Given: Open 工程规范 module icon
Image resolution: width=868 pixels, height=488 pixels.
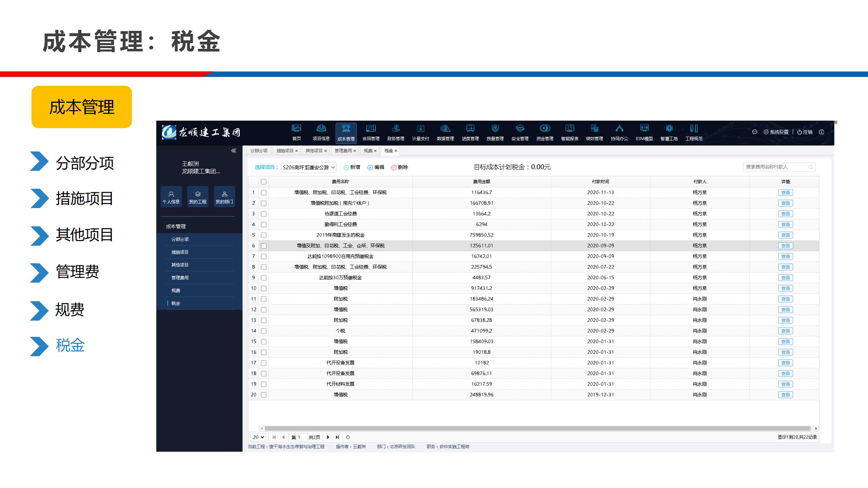Looking at the screenshot, I should pyautogui.click(x=694, y=133).
